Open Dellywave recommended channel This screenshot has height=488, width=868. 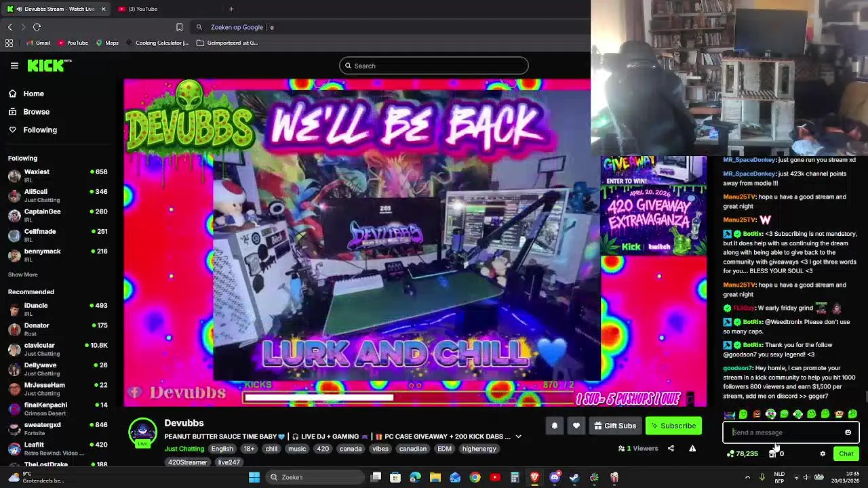58,369
